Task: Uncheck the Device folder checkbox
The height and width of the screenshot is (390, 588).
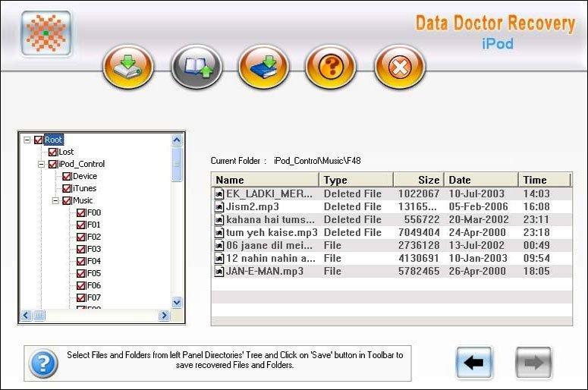Action: 66,176
